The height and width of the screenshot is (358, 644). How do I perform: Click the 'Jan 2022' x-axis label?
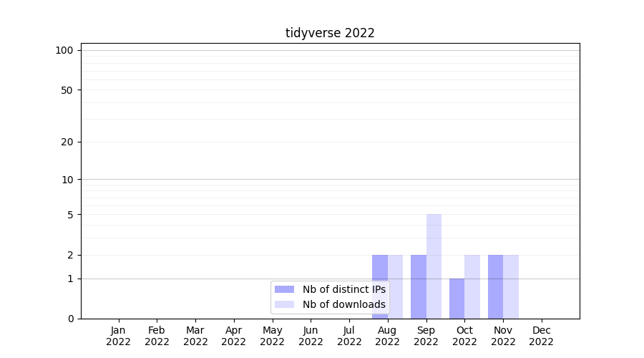pos(118,336)
